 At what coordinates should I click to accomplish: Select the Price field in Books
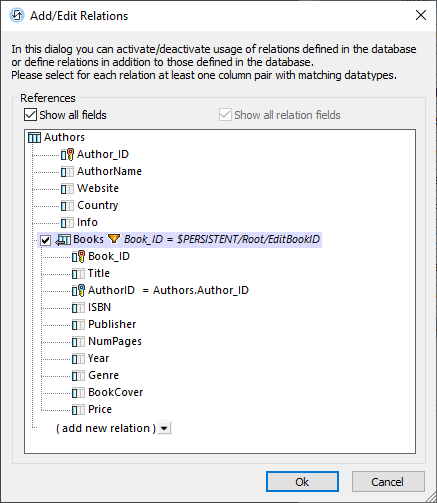pos(100,409)
